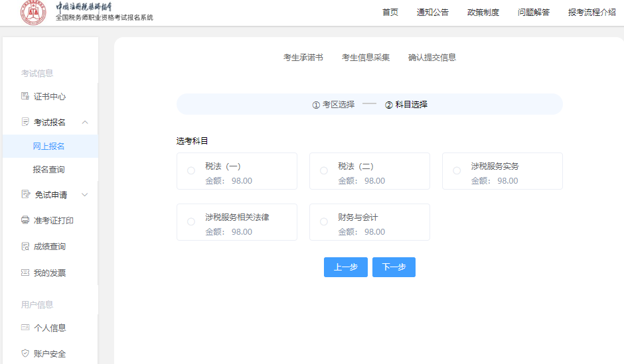Click the 免试申请 sidebar icon
The image size is (624, 364).
click(x=25, y=194)
